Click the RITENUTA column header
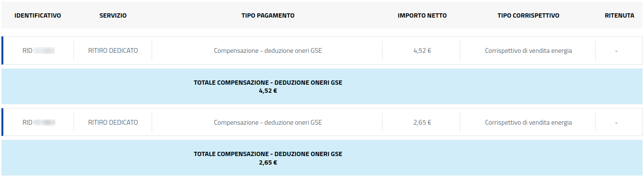 pos(620,16)
